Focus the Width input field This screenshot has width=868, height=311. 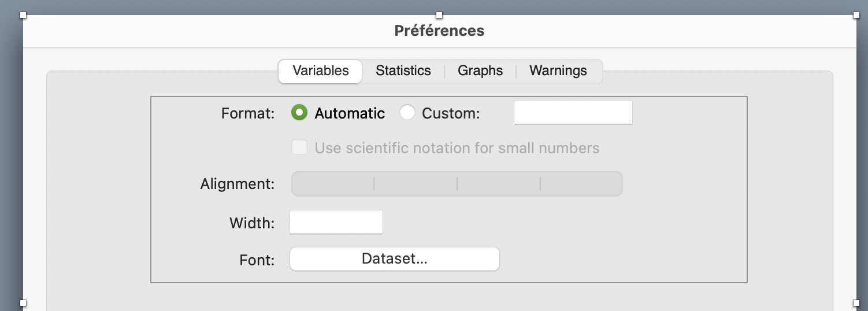(336, 223)
